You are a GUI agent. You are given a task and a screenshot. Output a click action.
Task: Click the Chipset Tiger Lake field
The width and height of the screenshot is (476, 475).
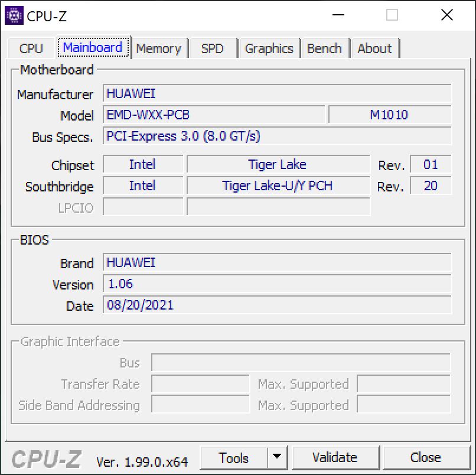(278, 164)
